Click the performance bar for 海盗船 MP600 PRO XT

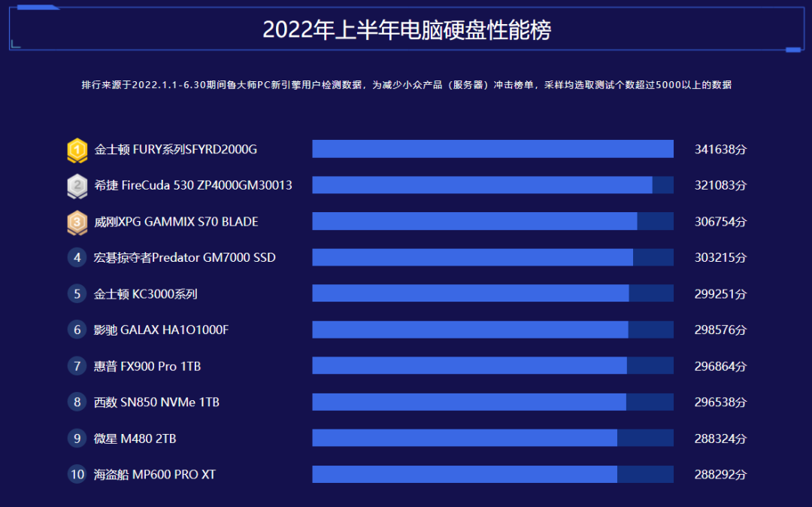(493, 474)
